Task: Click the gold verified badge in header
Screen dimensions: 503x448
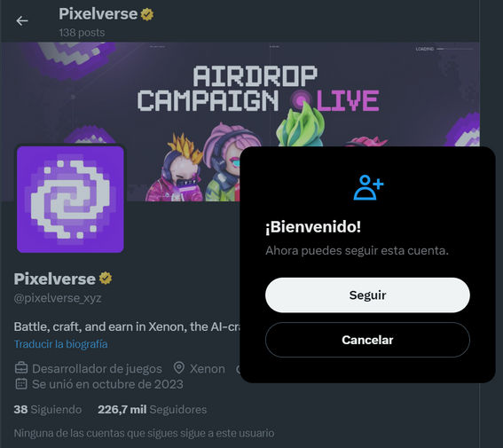Action: (147, 14)
